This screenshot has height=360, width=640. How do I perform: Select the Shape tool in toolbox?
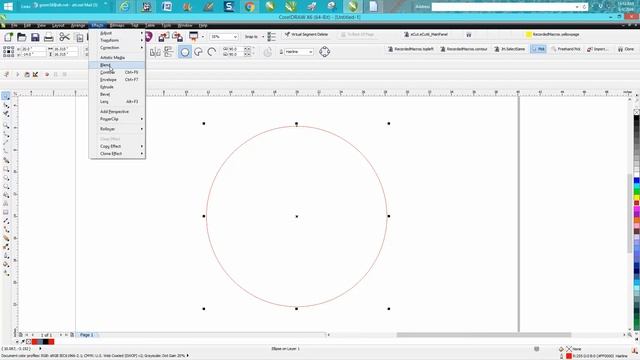[x=6, y=105]
